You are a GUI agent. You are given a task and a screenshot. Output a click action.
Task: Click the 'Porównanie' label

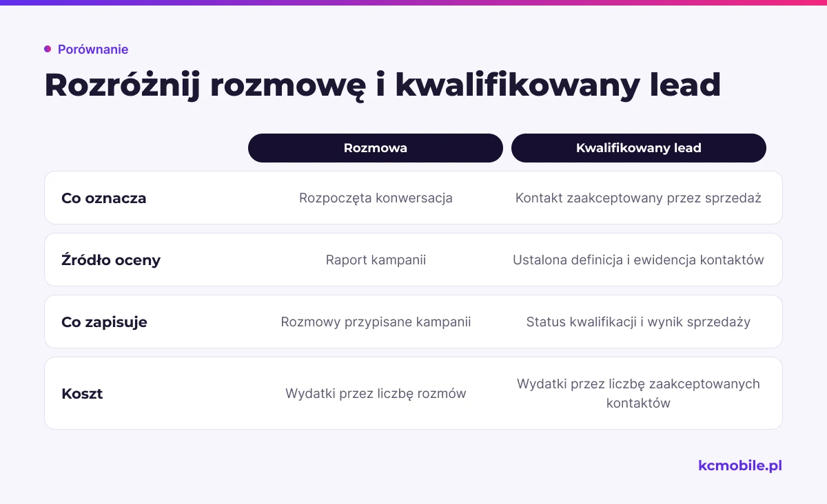click(93, 50)
